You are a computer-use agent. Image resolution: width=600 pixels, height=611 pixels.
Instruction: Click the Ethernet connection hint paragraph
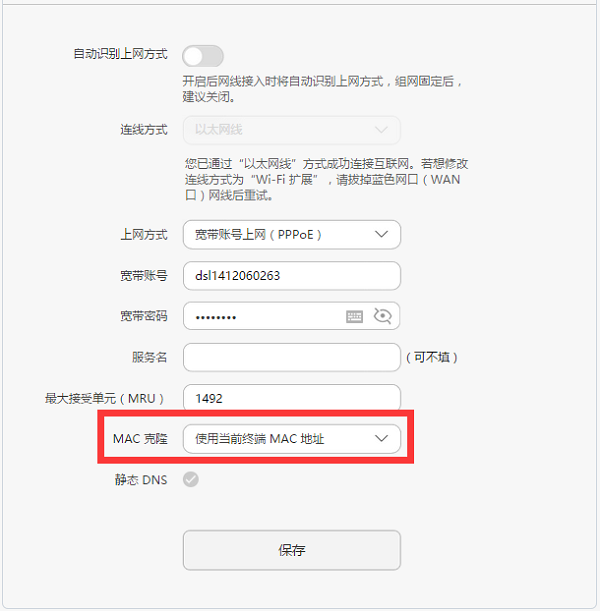[326, 178]
